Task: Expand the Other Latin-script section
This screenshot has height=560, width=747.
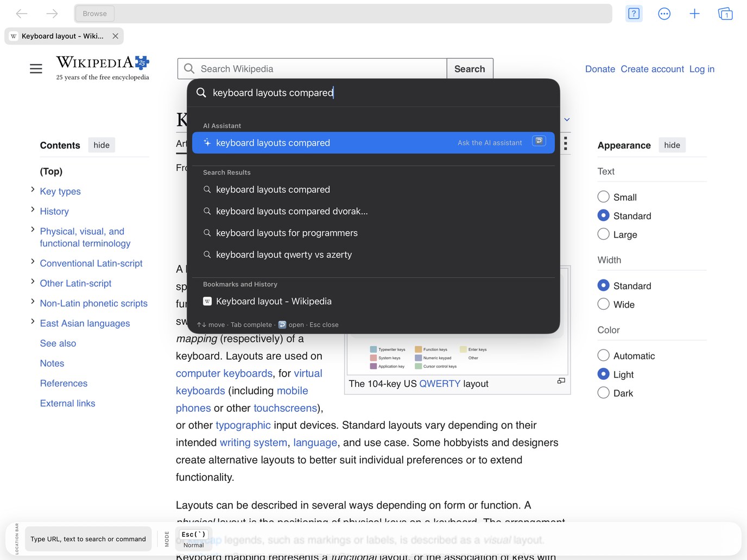Action: pos(33,282)
